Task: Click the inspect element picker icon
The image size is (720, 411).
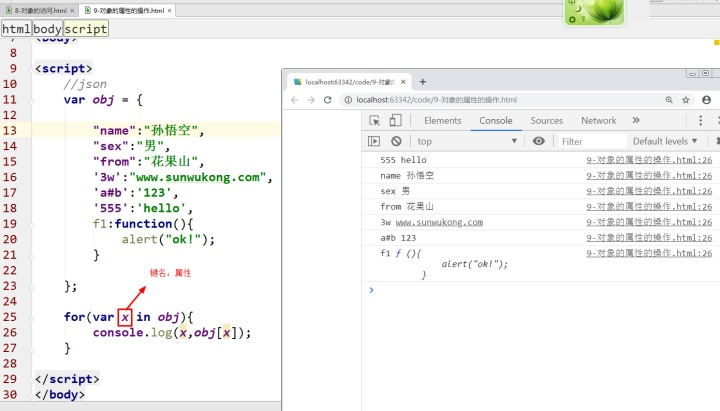Action: tap(375, 120)
